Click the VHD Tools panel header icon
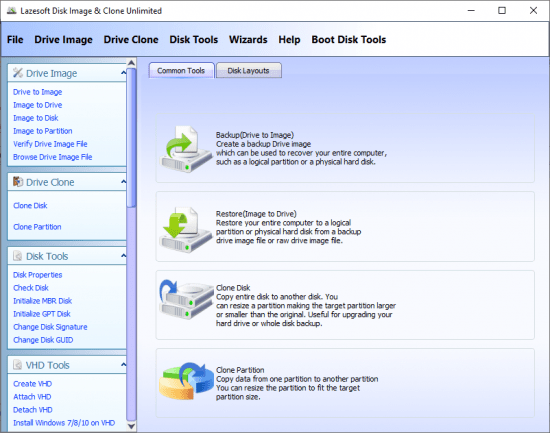 18,365
